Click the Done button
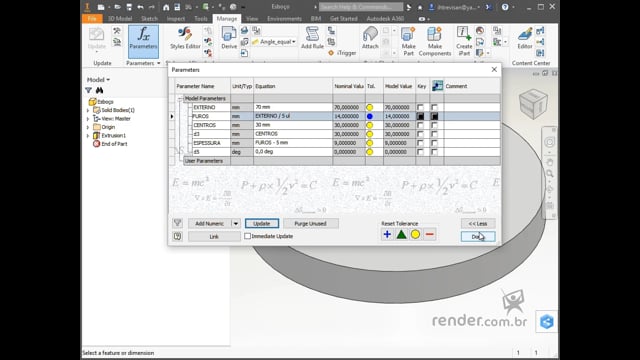Screen dimensions: 640x360 coord(478,237)
